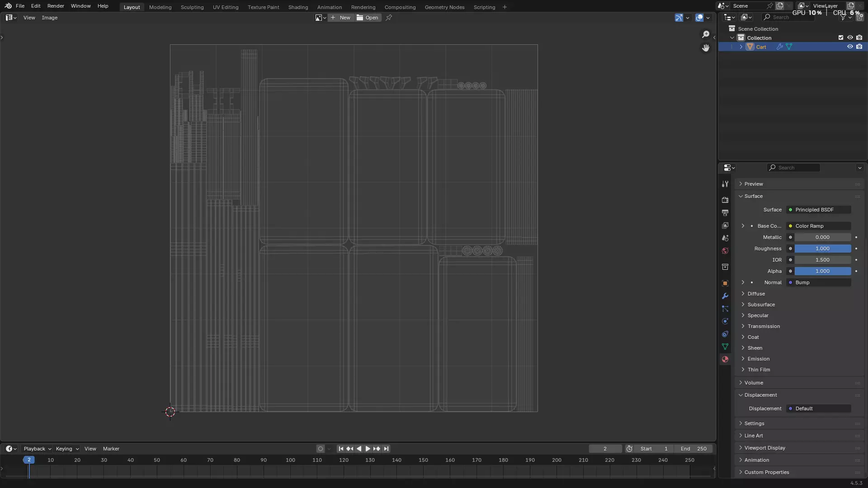The image size is (868, 488).
Task: Open the Object Data properties tab (green triangle)
Action: tap(725, 347)
